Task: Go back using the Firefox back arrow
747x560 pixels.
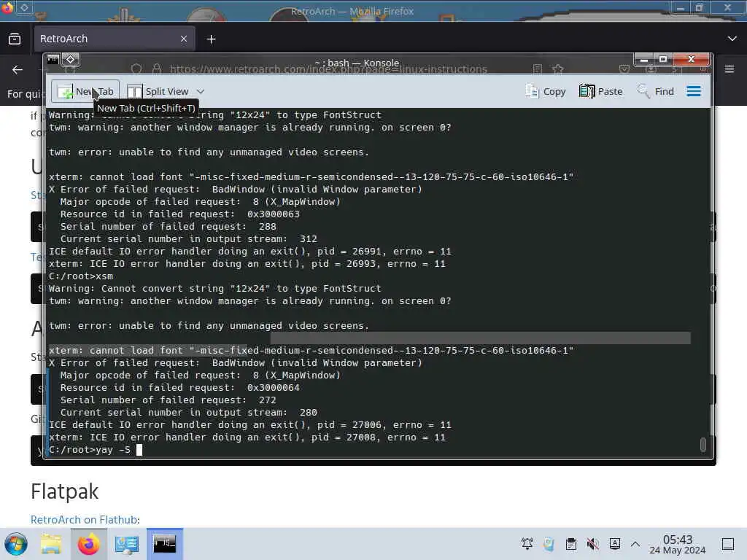Action: [x=18, y=69]
